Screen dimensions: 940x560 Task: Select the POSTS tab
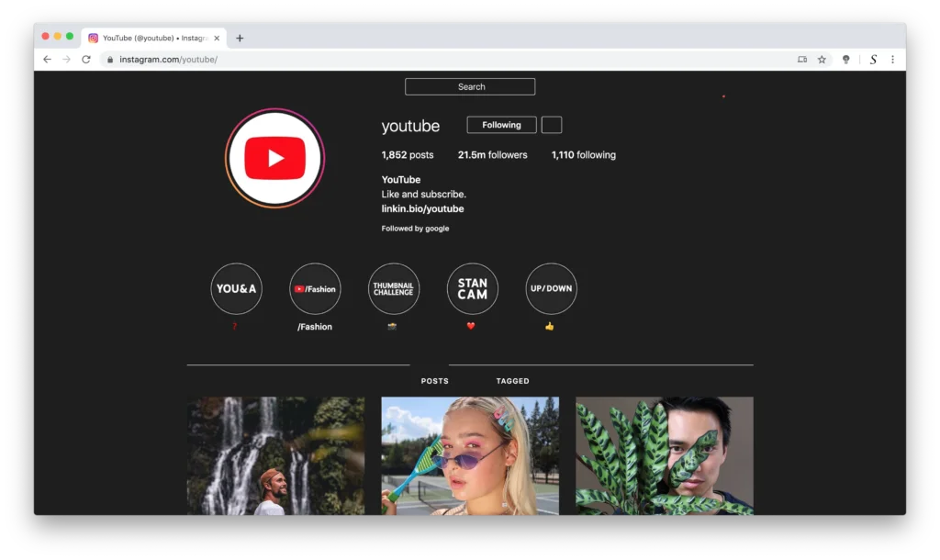coord(434,381)
